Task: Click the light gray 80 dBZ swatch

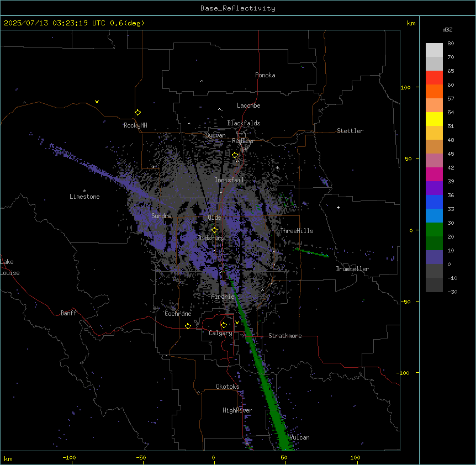Action: tap(434, 50)
